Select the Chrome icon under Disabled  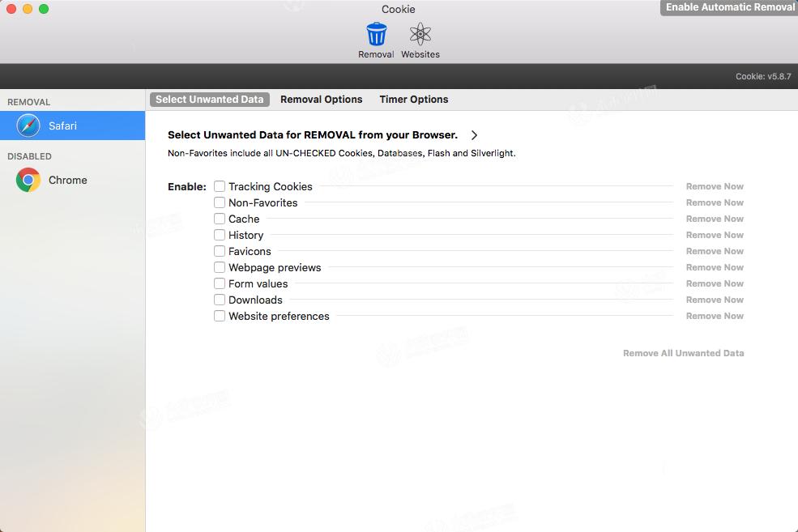(28, 180)
